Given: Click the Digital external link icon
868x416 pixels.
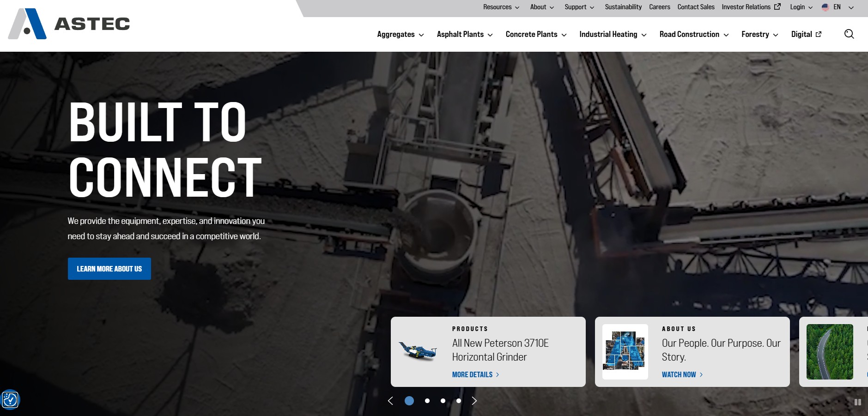Looking at the screenshot, I should pyautogui.click(x=819, y=34).
